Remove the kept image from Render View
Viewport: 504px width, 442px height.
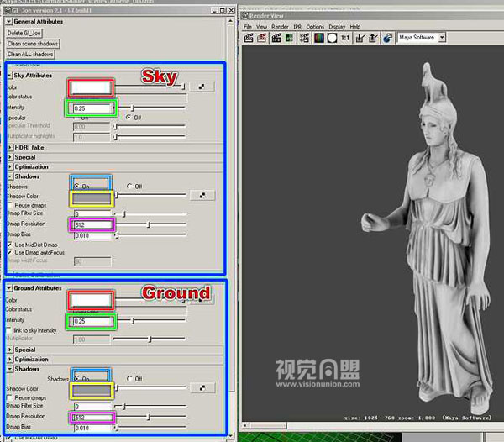pos(373,38)
